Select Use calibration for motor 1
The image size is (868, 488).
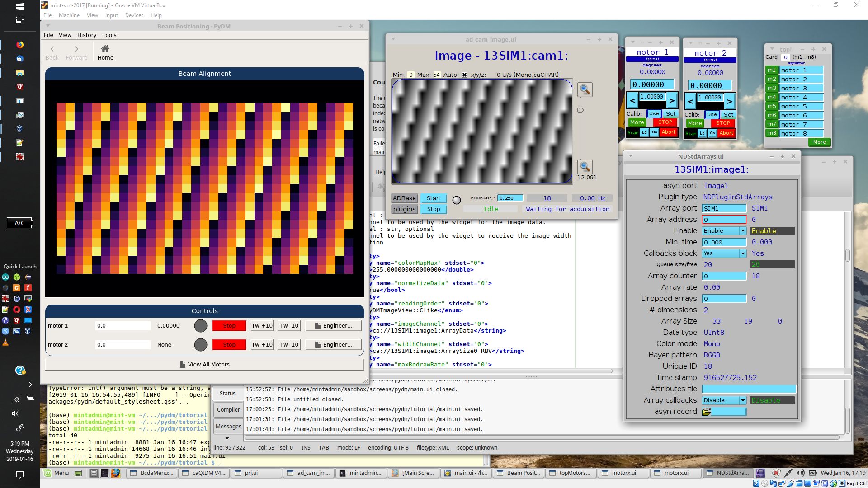pyautogui.click(x=654, y=114)
